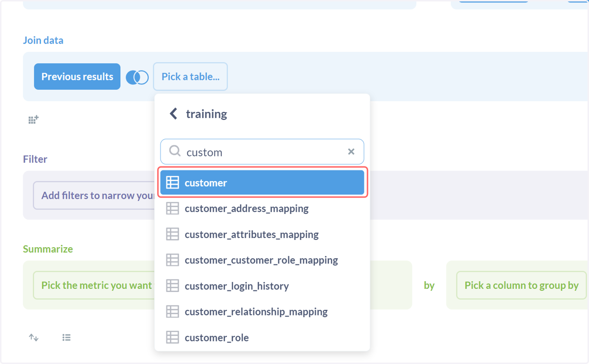Image resolution: width=589 pixels, height=364 pixels.
Task: Open Pick a column to group by
Action: (x=521, y=285)
